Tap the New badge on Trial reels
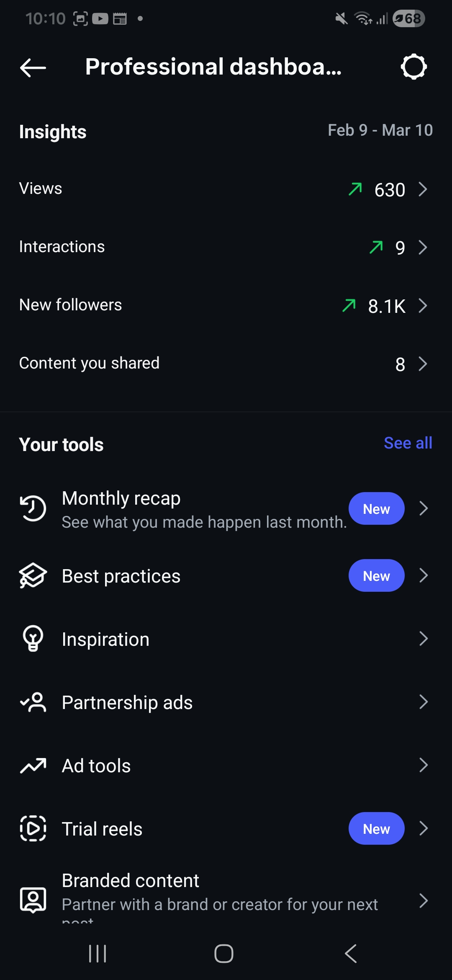 tap(376, 828)
